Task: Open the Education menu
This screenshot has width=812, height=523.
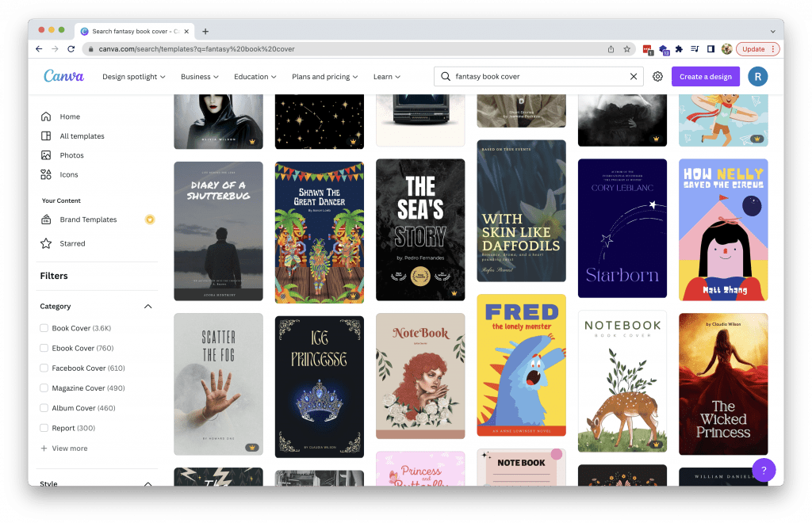Action: pos(255,77)
